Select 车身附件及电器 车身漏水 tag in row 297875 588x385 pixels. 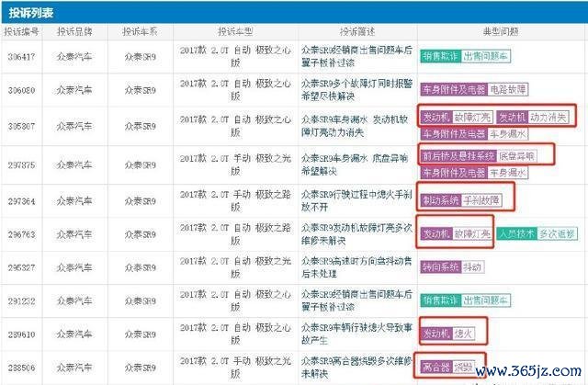tap(474, 173)
